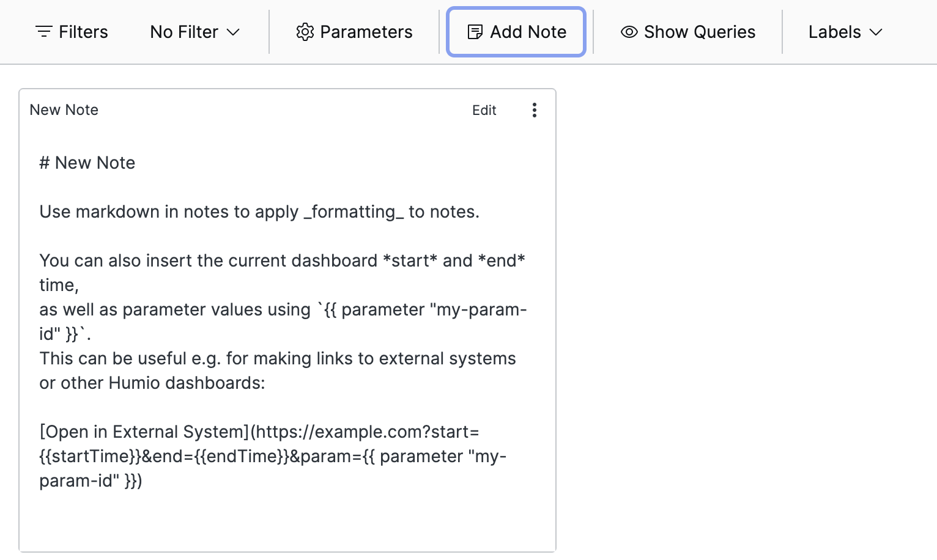The image size is (937, 560).
Task: Click the Filters funnel lines icon
Action: pyautogui.click(x=43, y=32)
